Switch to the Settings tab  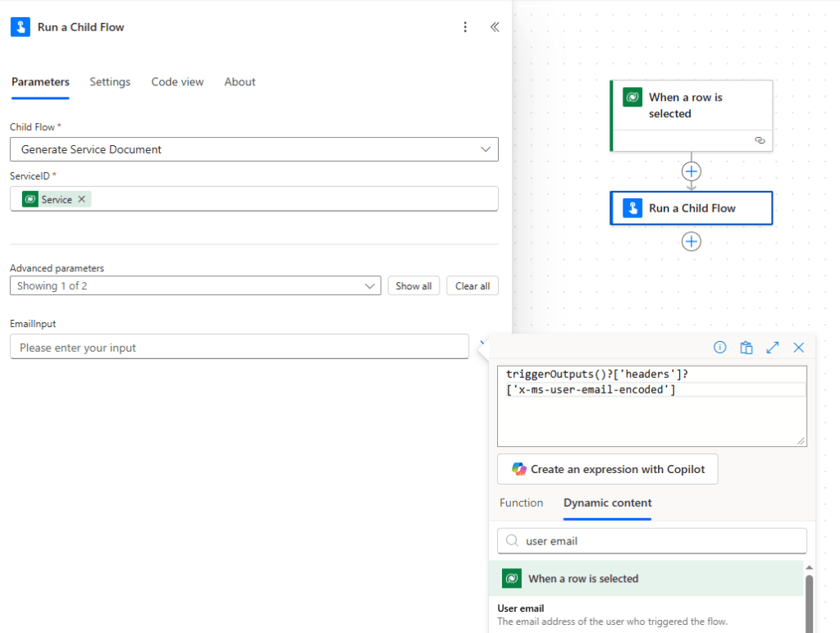pos(110,82)
